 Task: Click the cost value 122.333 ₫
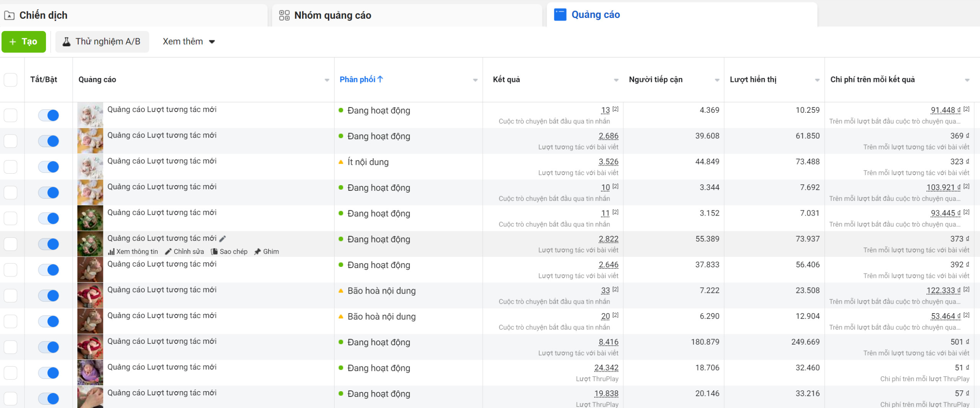point(943,291)
